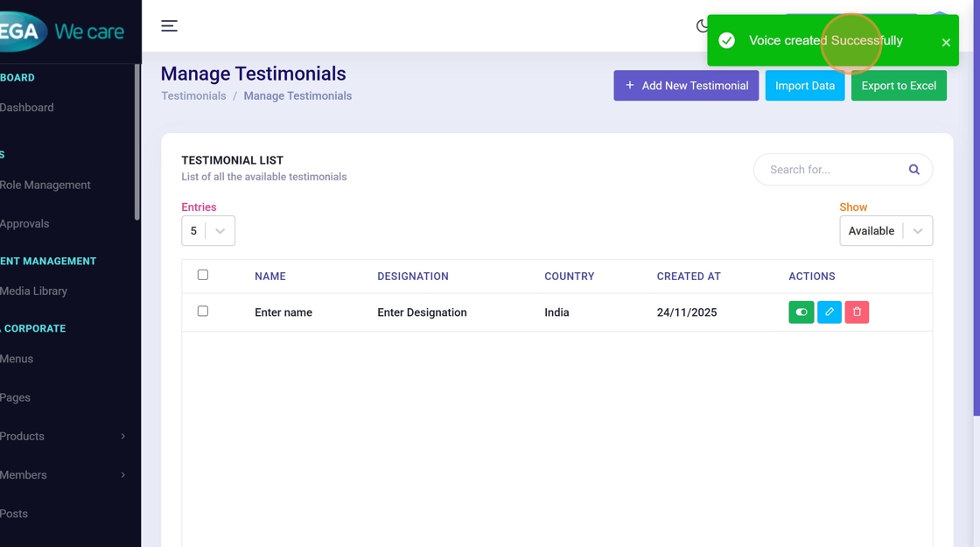Click the MEGA We care logo
The height and width of the screenshot is (547, 980).
[61, 32]
